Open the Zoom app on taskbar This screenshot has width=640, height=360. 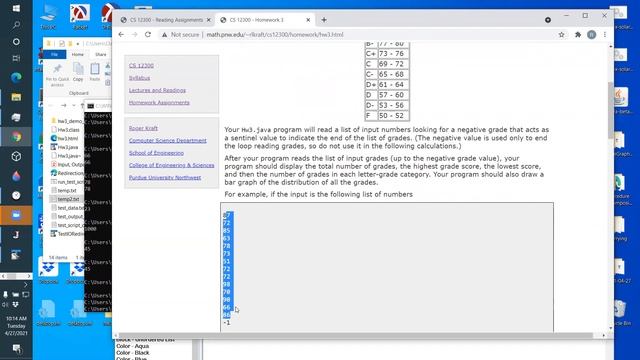click(16, 215)
